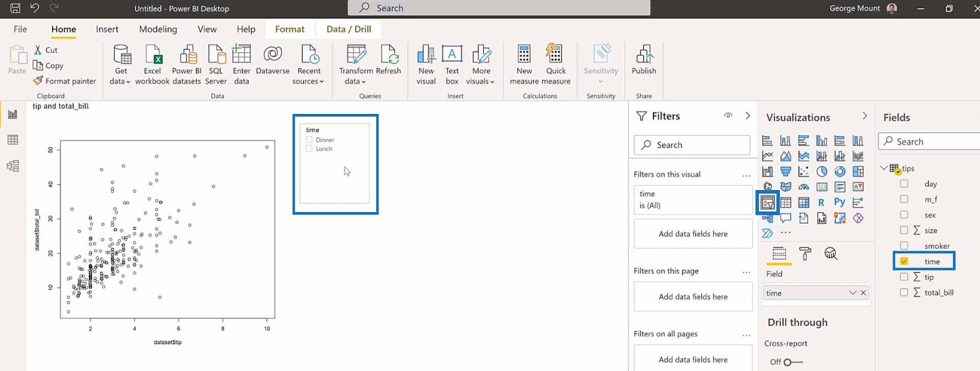Select the funnel chart visual

[785, 172]
